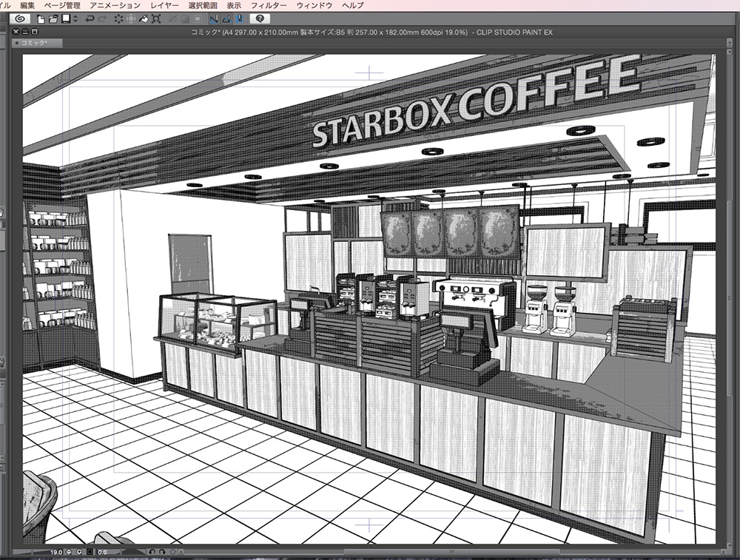Click the horizontal scrollbar at canvas bottom

coord(451,551)
